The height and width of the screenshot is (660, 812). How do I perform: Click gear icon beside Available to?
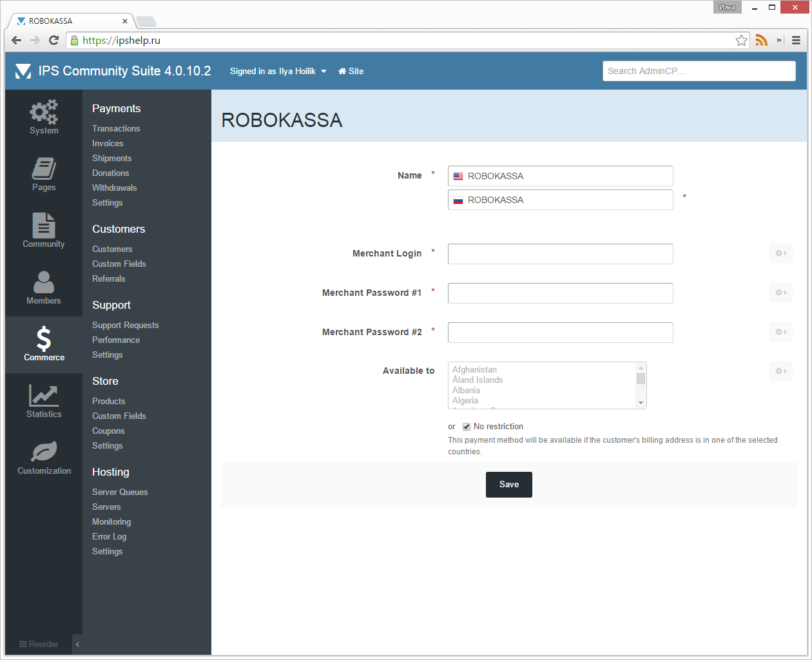pyautogui.click(x=780, y=371)
